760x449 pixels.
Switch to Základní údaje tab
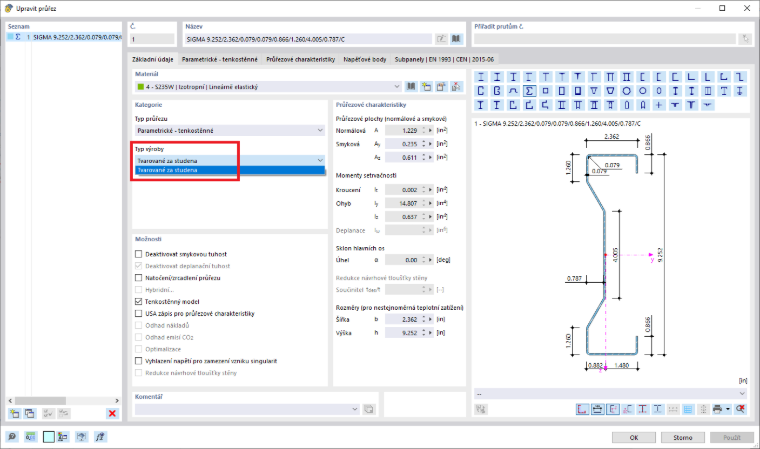(x=153, y=59)
